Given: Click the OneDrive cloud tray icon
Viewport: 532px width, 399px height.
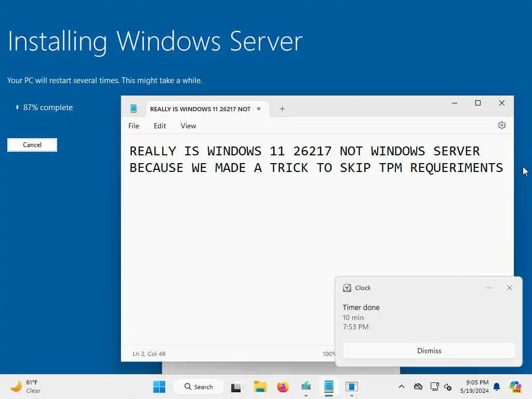Looking at the screenshot, I should click(418, 387).
